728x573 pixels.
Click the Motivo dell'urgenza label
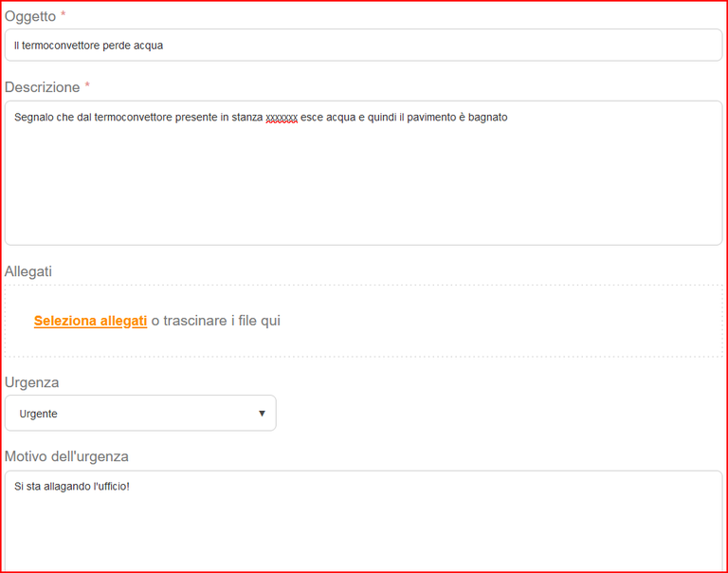tap(66, 456)
